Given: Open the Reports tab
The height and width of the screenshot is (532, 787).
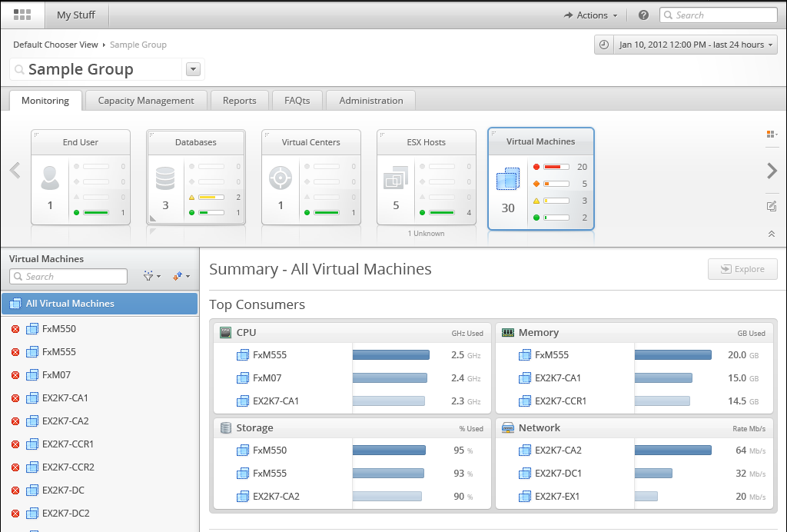Looking at the screenshot, I should click(x=239, y=101).
